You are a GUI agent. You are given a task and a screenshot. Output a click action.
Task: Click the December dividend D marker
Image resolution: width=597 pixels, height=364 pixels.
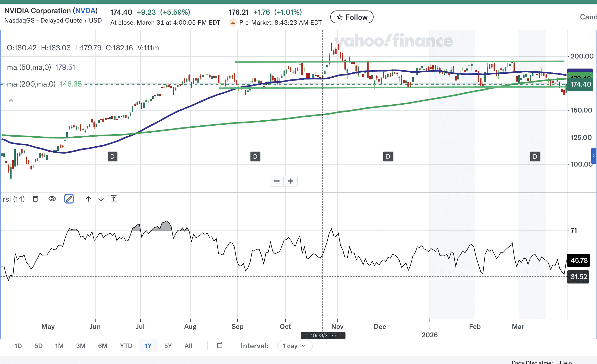[388, 157]
